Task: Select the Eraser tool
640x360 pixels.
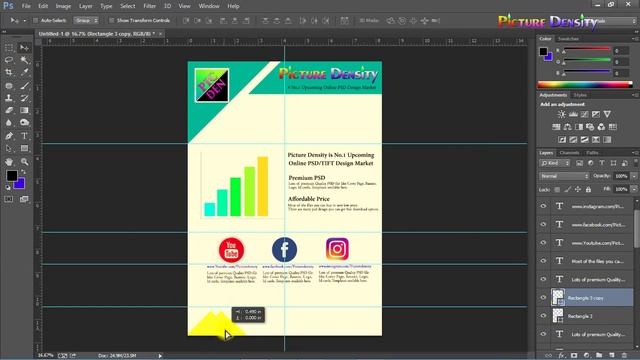Action: click(9, 110)
